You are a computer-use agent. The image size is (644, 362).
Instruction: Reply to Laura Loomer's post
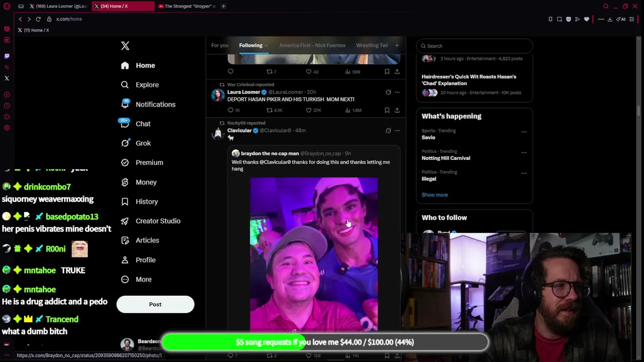click(234, 110)
